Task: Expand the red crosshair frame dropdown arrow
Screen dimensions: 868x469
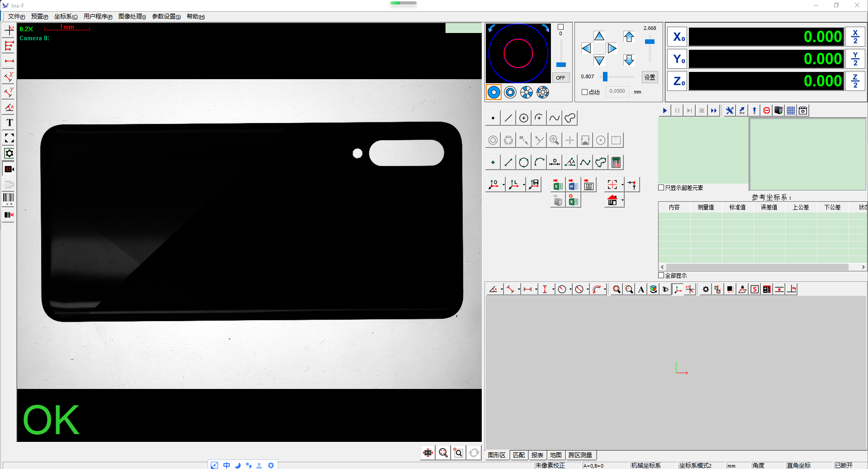Action: [622, 185]
